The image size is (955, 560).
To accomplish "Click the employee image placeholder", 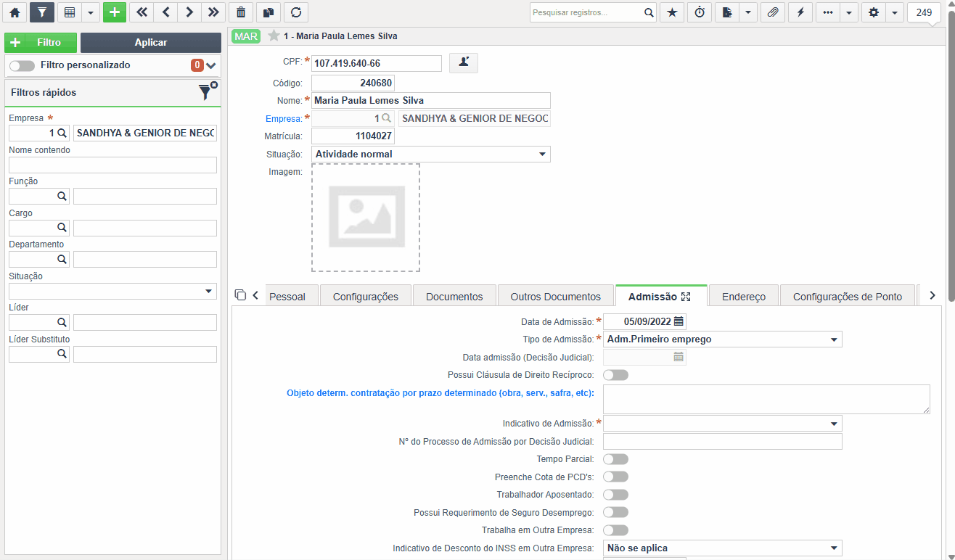I will pyautogui.click(x=366, y=218).
